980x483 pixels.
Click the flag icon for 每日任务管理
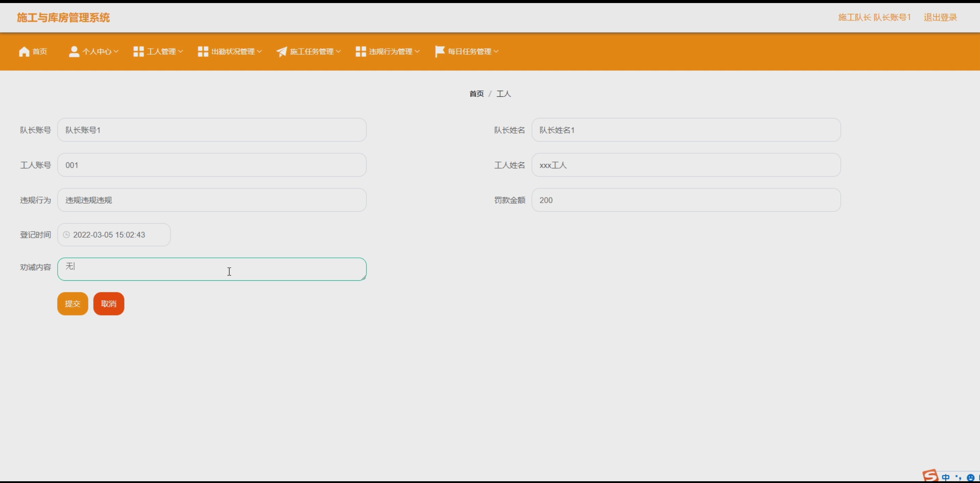[x=439, y=51]
